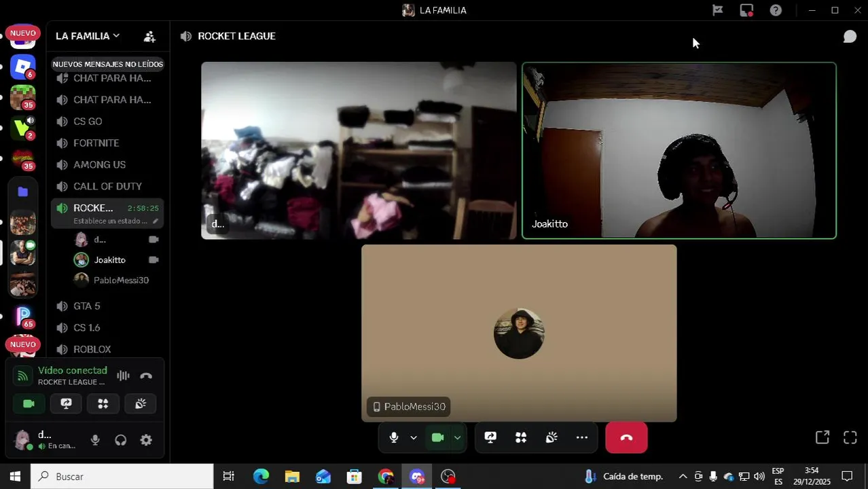
Task: Open more options three dots in call bar
Action: tap(582, 437)
